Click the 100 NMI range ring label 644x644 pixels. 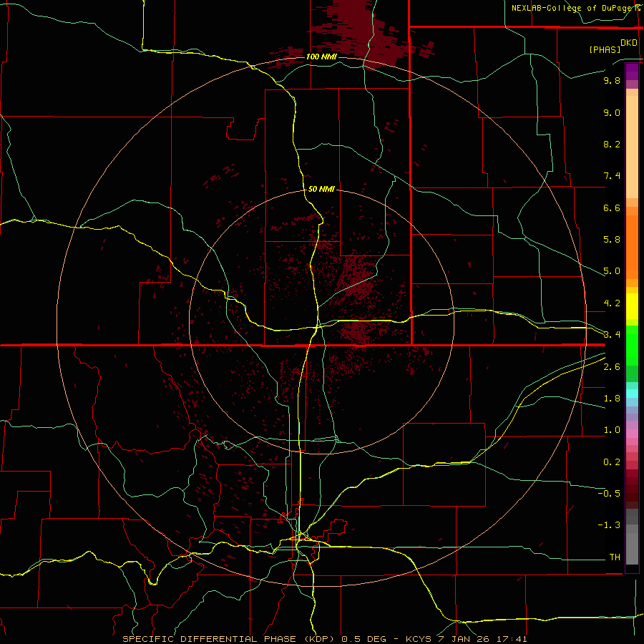321,57
